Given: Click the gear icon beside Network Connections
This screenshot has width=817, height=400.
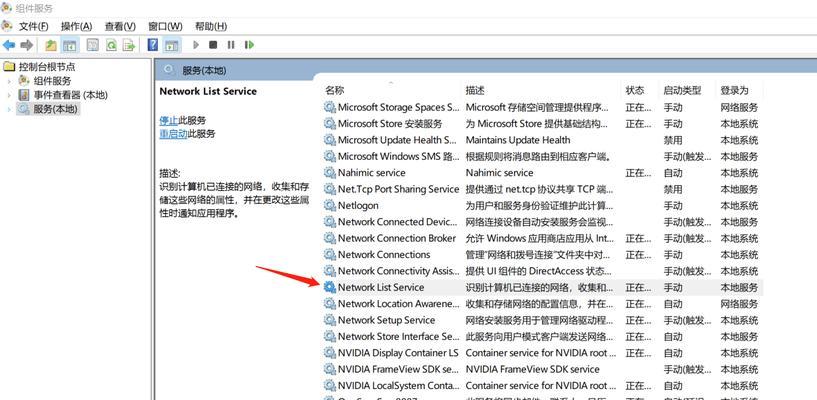Looking at the screenshot, I should pos(329,254).
